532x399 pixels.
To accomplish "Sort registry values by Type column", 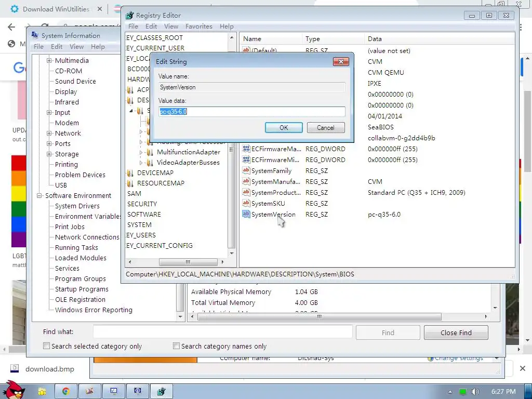I will click(x=333, y=38).
